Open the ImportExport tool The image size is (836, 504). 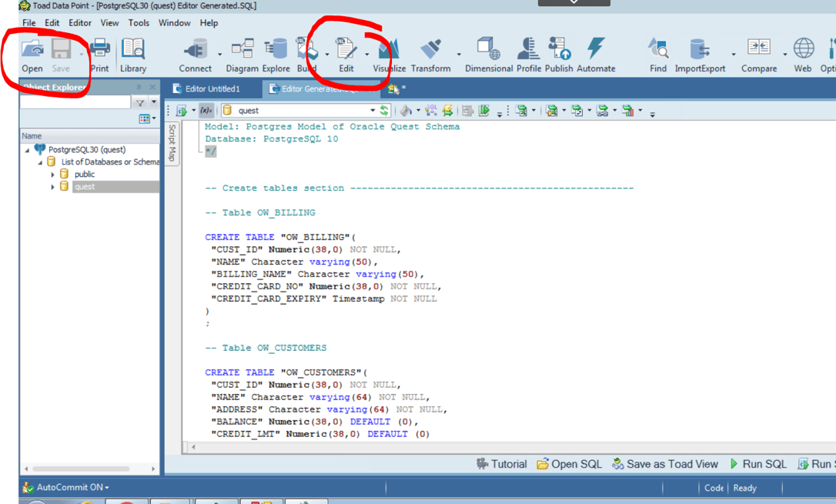(700, 55)
